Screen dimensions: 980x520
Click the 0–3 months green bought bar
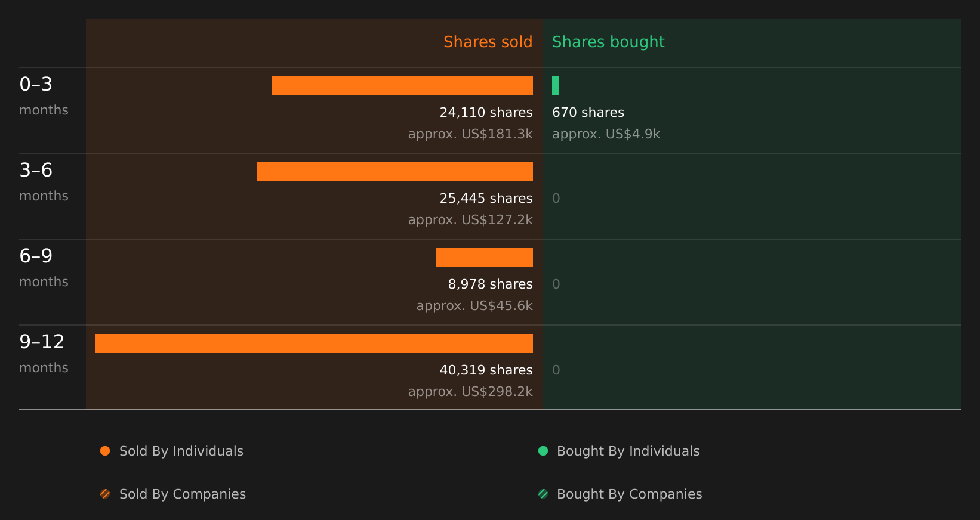[556, 86]
